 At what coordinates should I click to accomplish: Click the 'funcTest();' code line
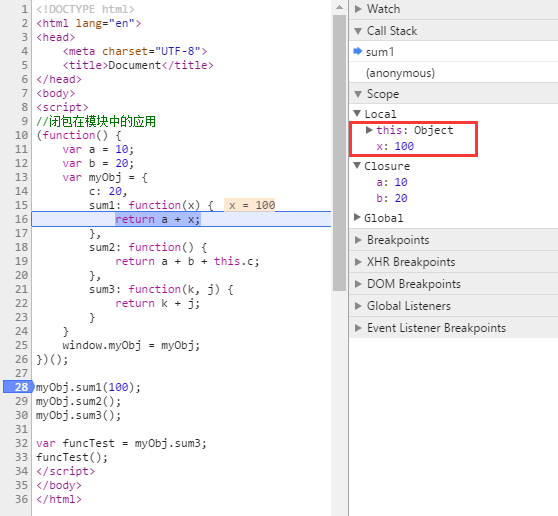(x=72, y=457)
